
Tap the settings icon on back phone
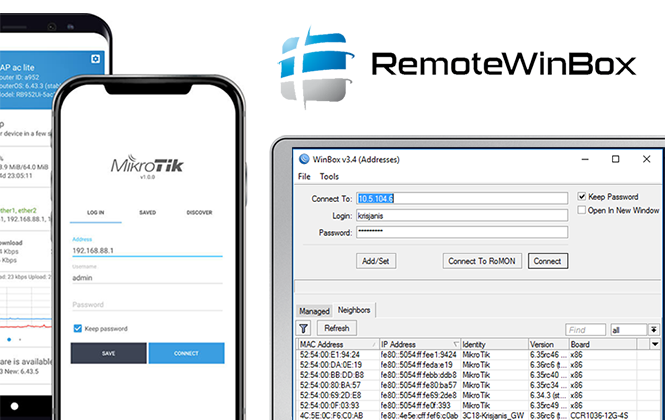coord(97,59)
